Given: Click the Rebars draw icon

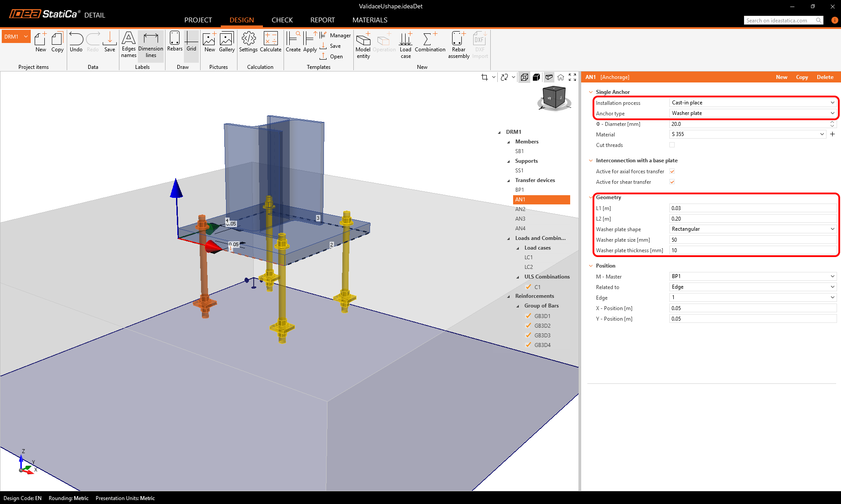Looking at the screenshot, I should [x=175, y=42].
